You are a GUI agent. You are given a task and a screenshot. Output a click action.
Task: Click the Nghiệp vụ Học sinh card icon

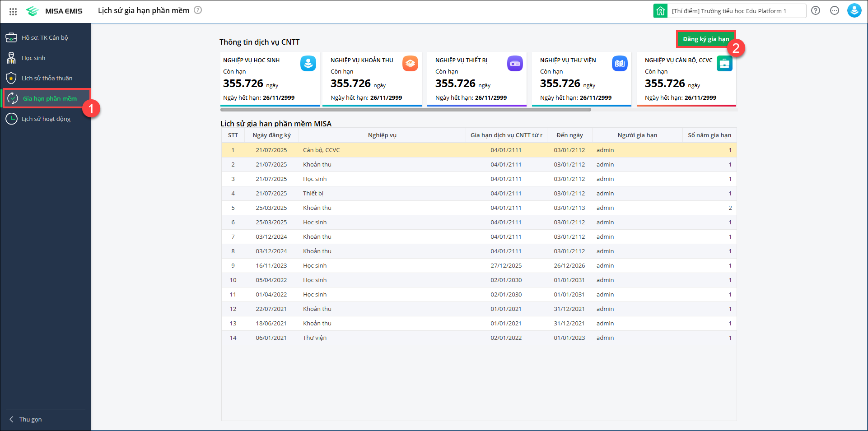308,64
